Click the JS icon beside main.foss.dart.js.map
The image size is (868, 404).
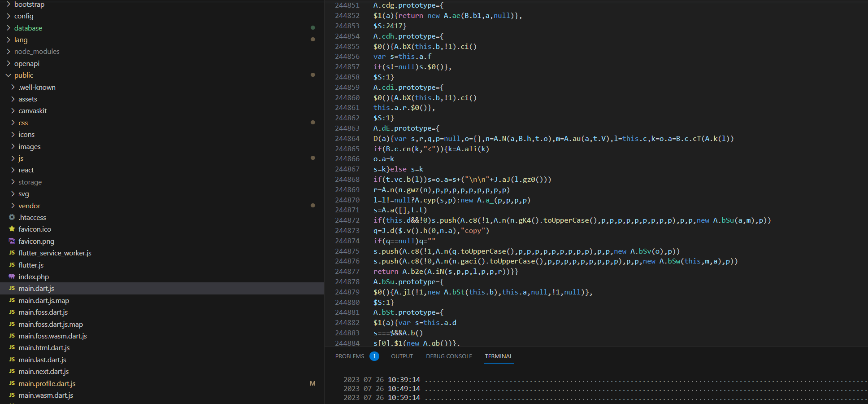[x=12, y=324]
